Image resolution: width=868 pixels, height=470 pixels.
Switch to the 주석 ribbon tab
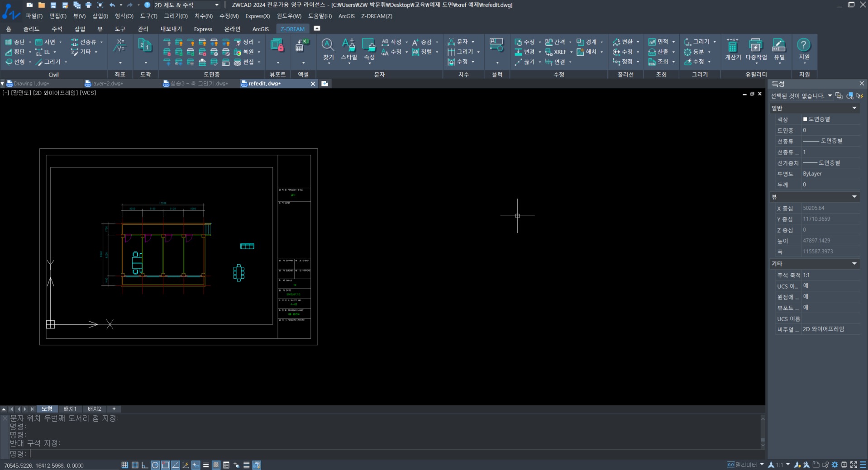(57, 29)
